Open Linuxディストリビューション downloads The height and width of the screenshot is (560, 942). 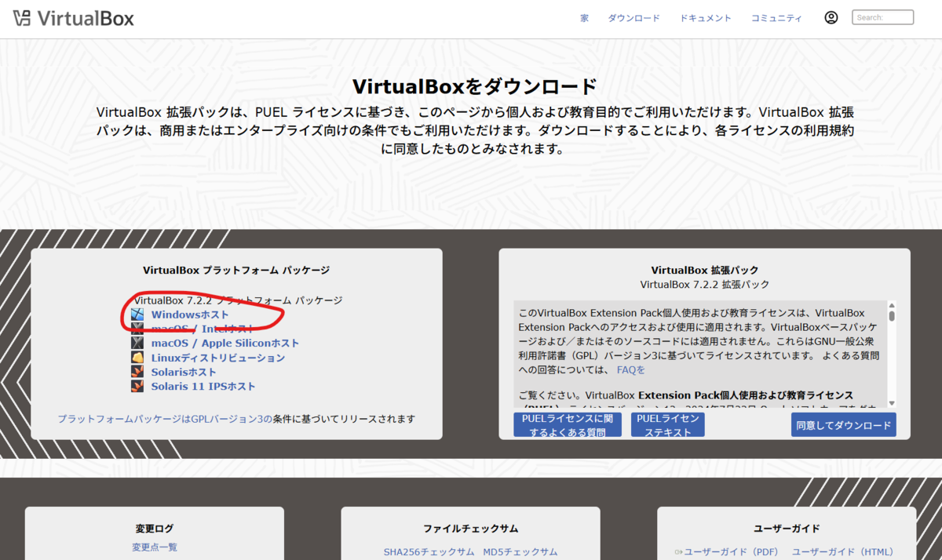click(218, 358)
